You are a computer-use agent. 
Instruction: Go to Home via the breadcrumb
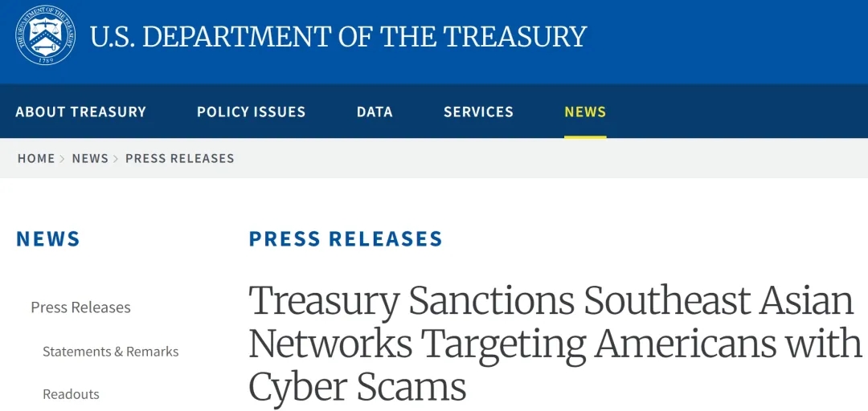click(x=36, y=159)
